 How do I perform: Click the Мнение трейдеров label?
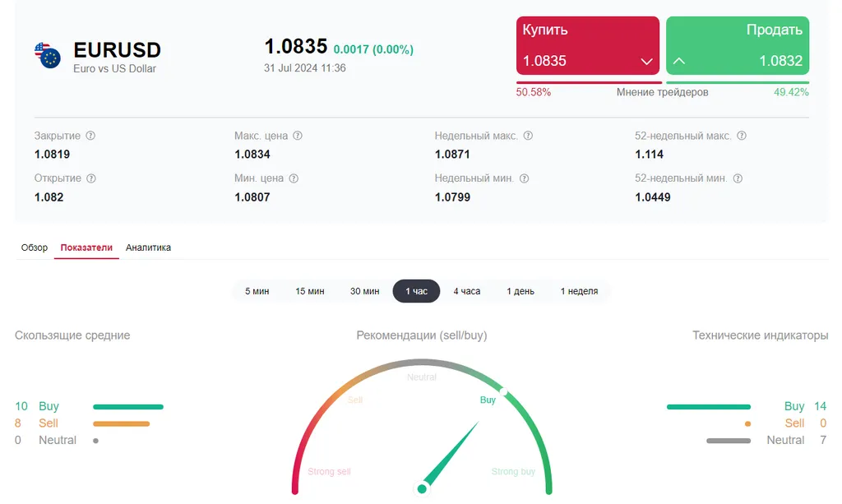tap(662, 92)
